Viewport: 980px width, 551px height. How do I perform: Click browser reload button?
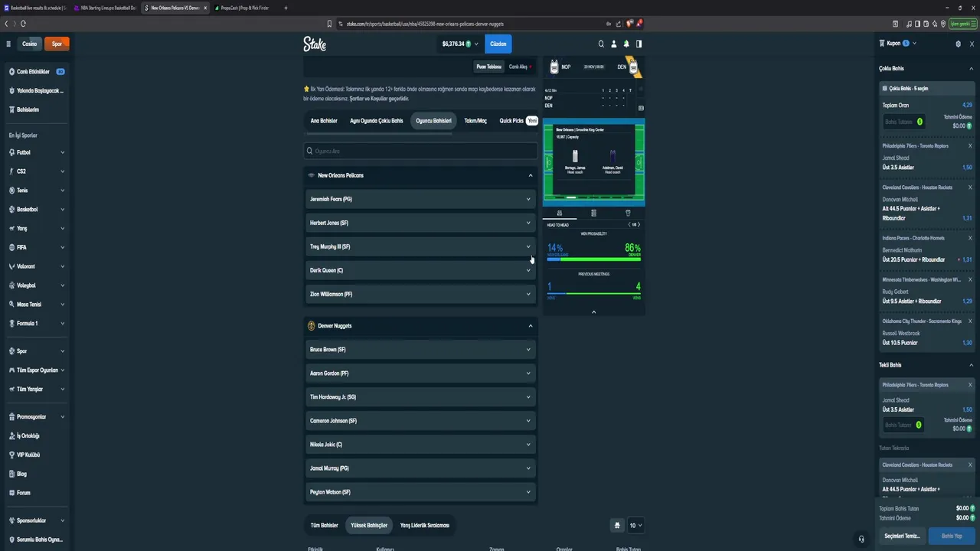tap(24, 24)
